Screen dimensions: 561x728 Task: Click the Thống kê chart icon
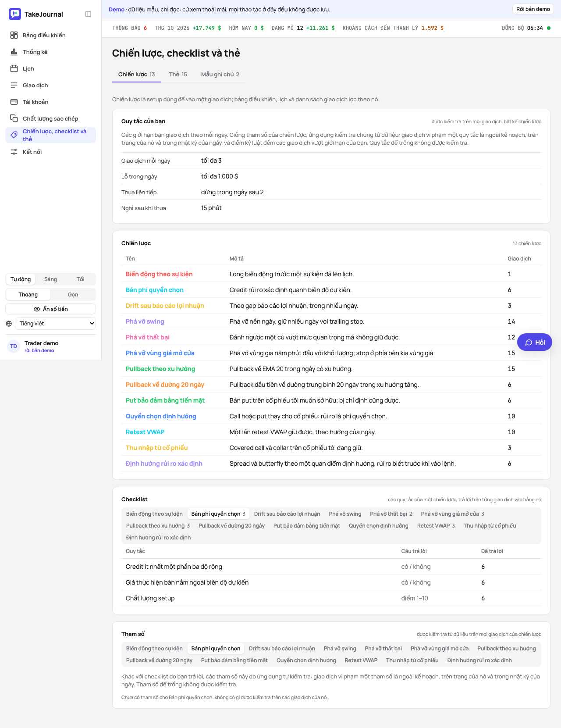click(x=14, y=52)
